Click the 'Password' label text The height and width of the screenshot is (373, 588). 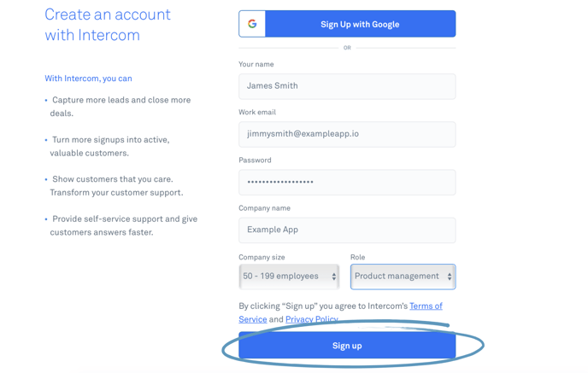(255, 160)
